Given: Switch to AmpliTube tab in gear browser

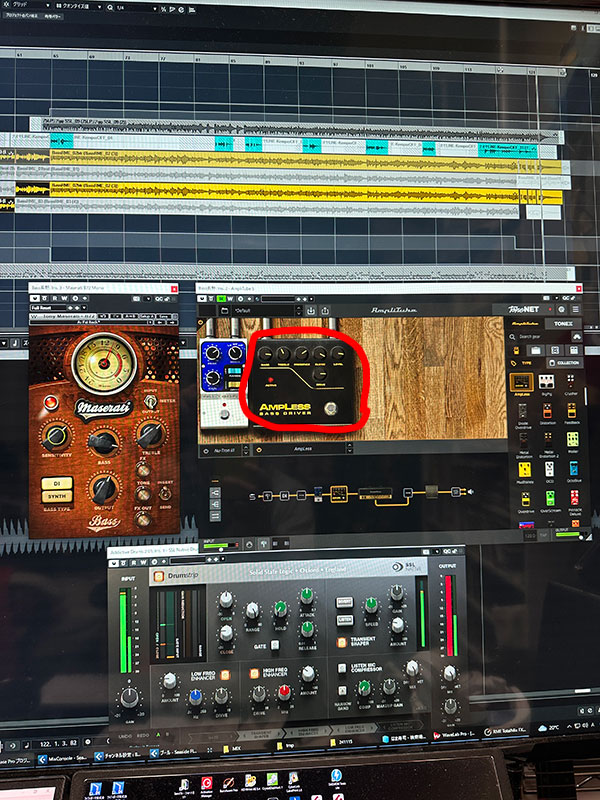Looking at the screenshot, I should [x=524, y=323].
